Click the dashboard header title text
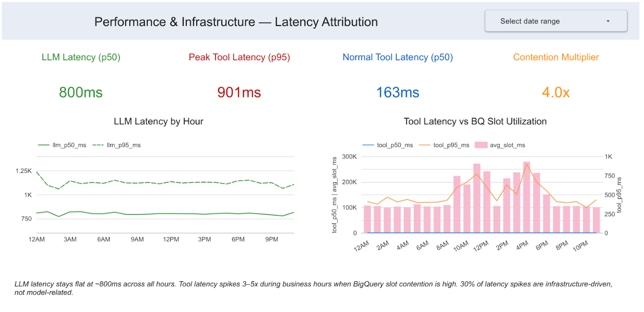 235,21
